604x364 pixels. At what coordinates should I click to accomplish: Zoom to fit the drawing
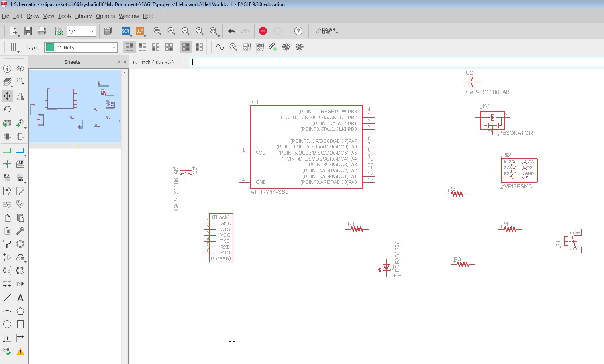point(157,31)
